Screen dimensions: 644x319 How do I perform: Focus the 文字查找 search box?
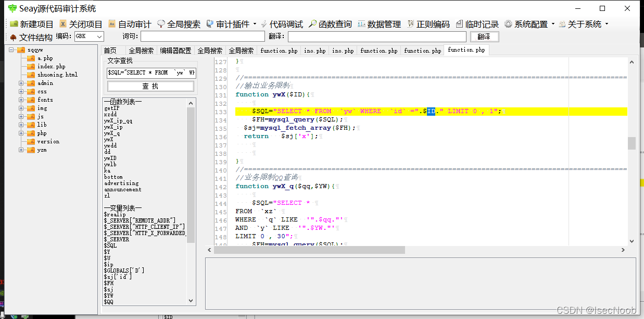point(151,72)
